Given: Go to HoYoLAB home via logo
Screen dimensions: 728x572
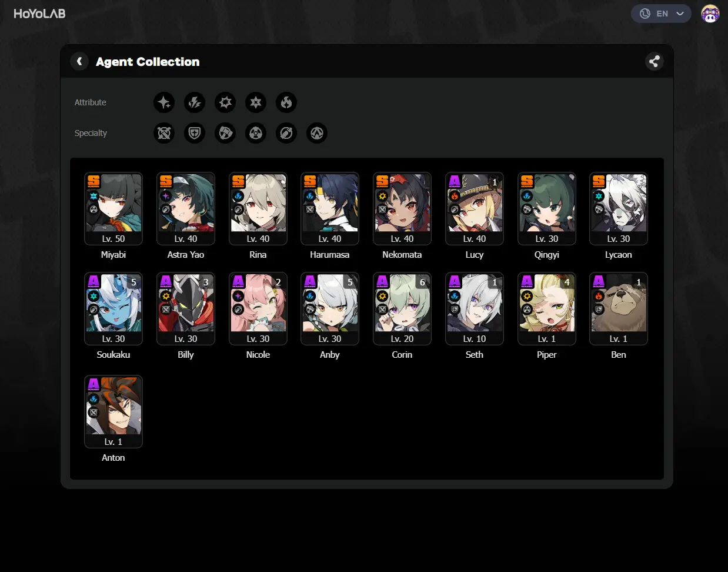Looking at the screenshot, I should [x=39, y=14].
